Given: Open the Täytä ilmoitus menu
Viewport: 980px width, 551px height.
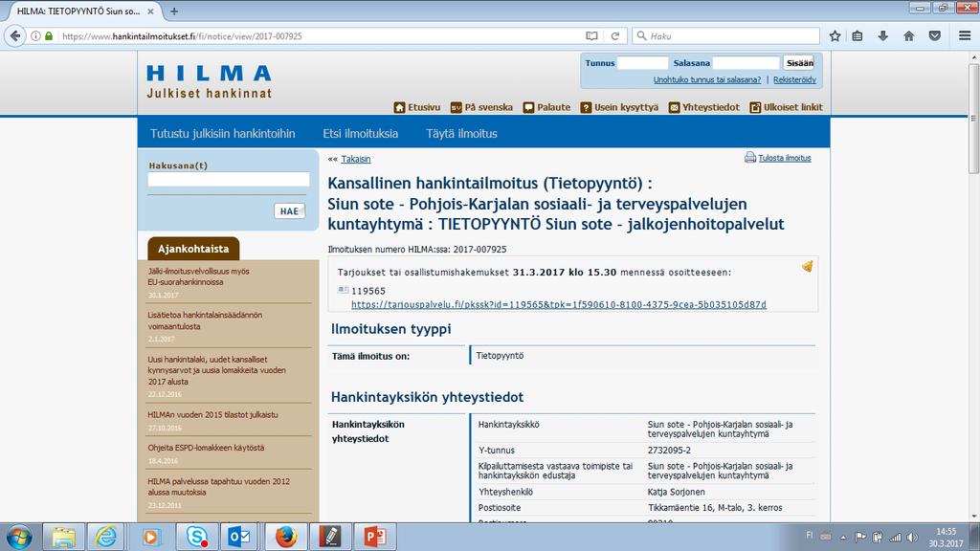Looking at the screenshot, I should pyautogui.click(x=462, y=134).
